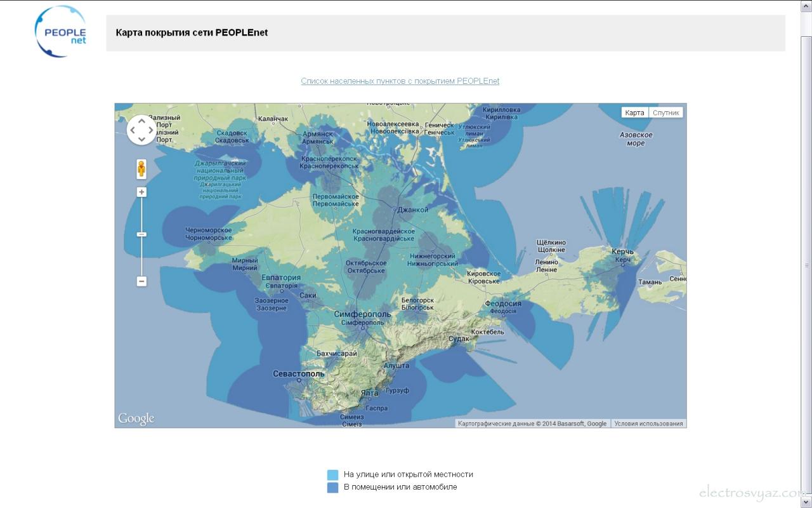Pan the map left with the arrow control
The image size is (812, 508).
(x=133, y=130)
